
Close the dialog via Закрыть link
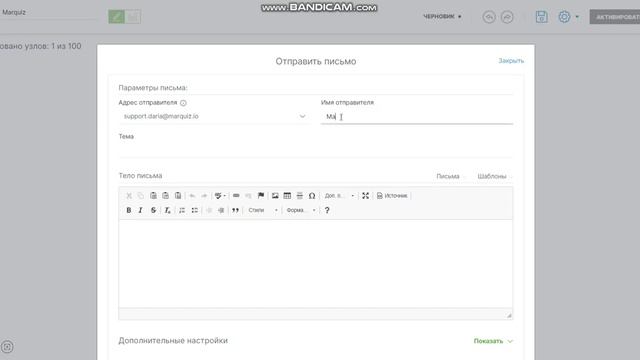pyautogui.click(x=511, y=61)
